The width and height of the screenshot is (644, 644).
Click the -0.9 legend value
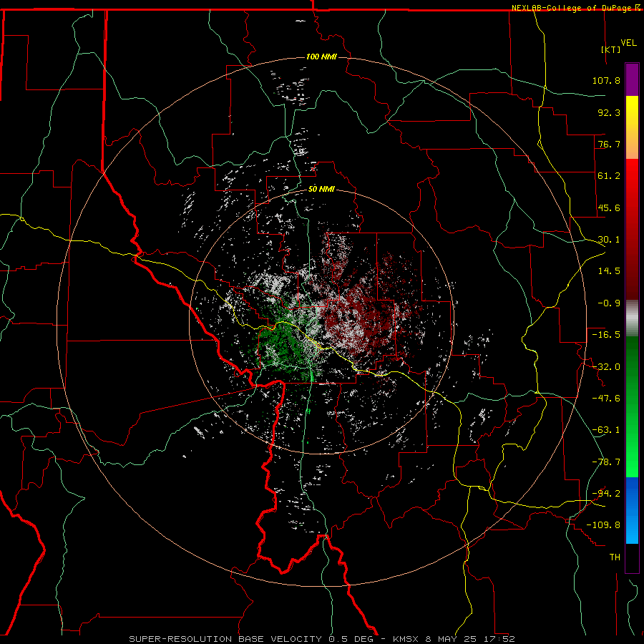click(x=609, y=303)
